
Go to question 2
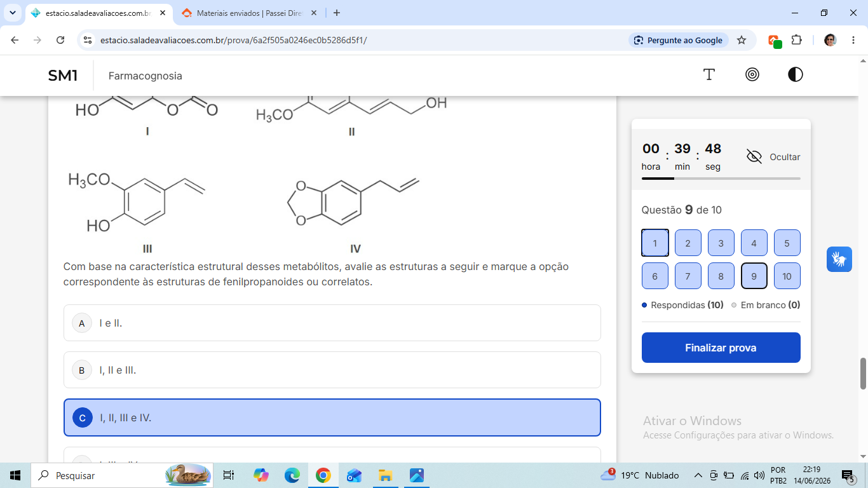coord(688,243)
